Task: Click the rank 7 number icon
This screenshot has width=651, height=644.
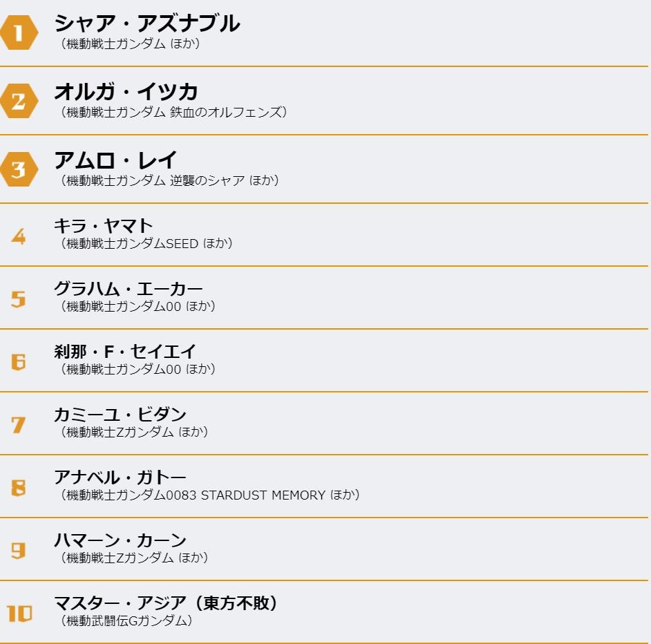Action: (x=19, y=425)
